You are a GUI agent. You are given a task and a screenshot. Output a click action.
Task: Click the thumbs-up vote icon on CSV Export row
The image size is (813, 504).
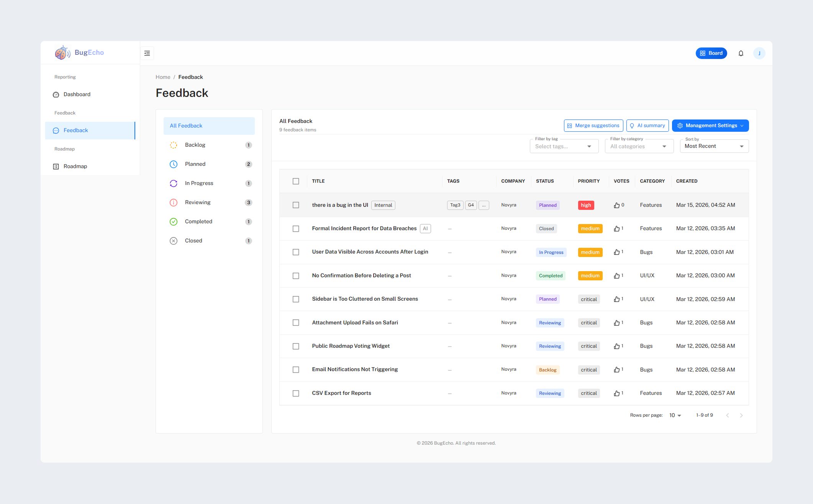coord(616,393)
